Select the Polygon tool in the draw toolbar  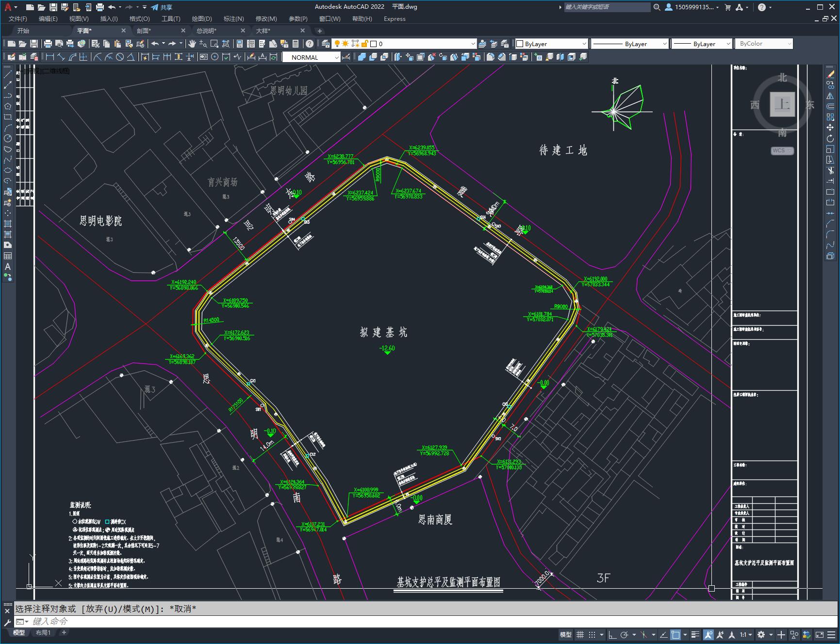(x=8, y=106)
